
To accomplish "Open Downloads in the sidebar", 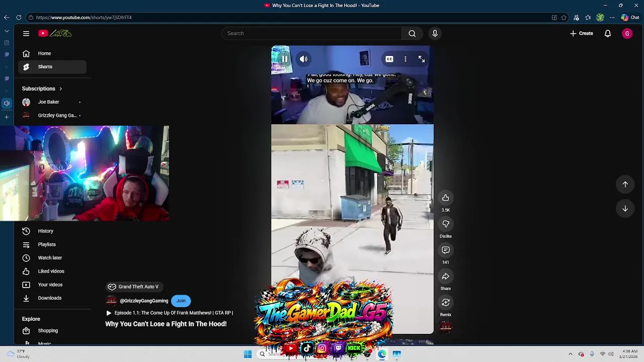I will click(52, 298).
